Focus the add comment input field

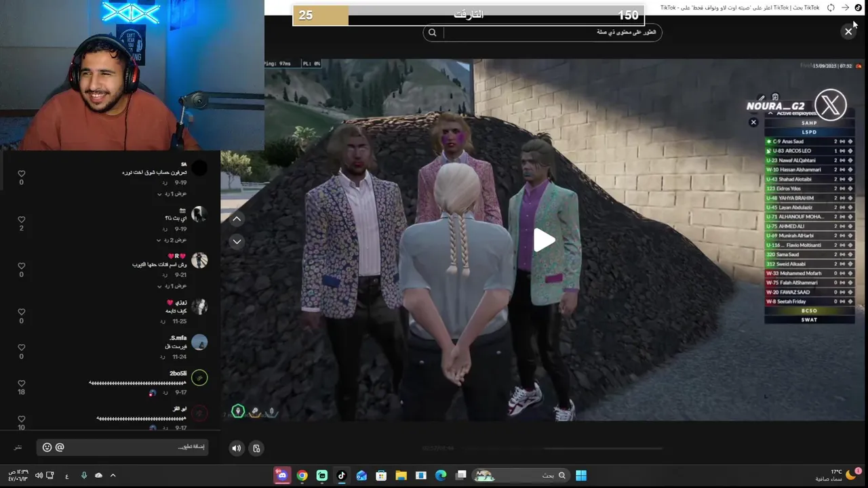click(122, 447)
